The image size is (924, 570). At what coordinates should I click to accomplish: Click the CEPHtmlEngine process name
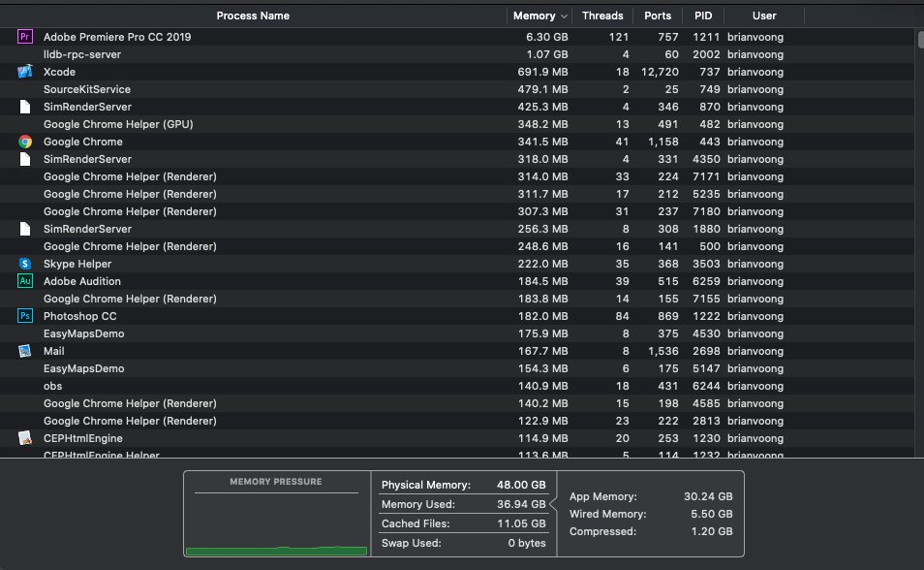pos(83,438)
